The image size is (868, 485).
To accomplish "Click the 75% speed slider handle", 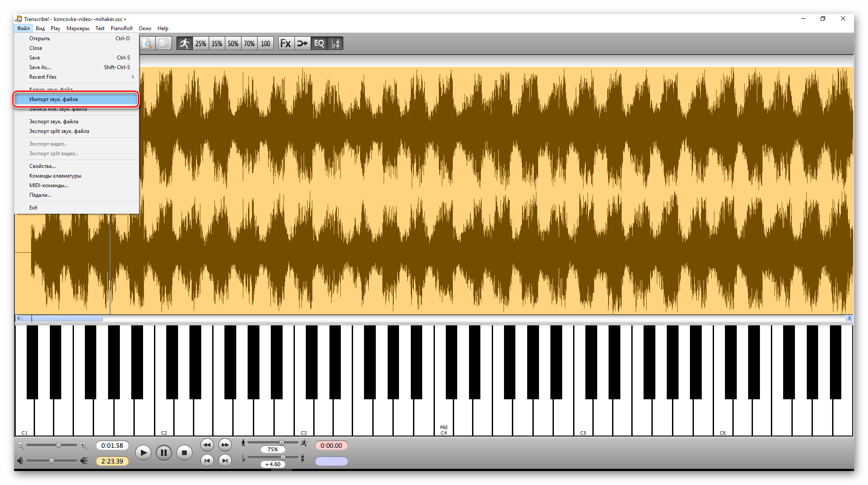I will [x=282, y=443].
